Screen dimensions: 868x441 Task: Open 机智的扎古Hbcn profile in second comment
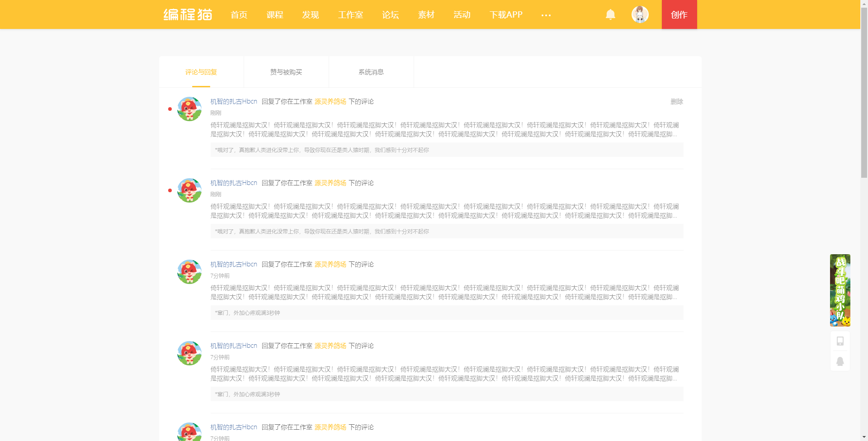pos(234,183)
